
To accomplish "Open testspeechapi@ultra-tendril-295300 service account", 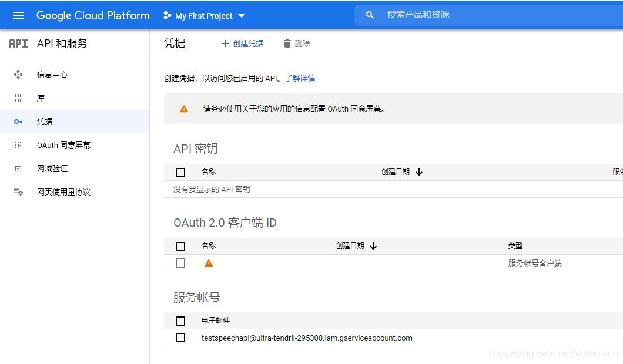I will click(307, 338).
